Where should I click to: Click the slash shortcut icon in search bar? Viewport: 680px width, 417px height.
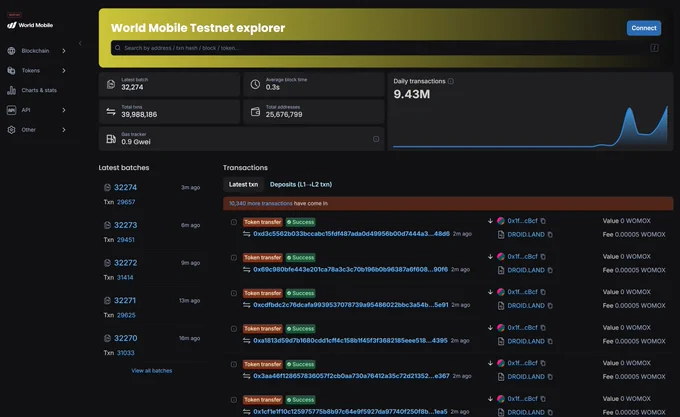coord(654,48)
